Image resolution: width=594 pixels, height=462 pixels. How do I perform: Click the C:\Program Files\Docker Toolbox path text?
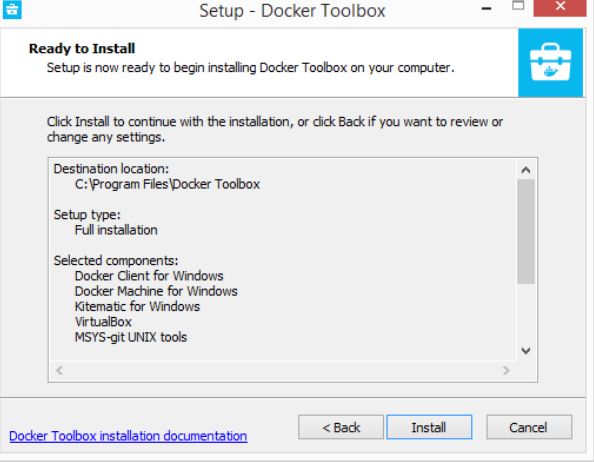(167, 184)
